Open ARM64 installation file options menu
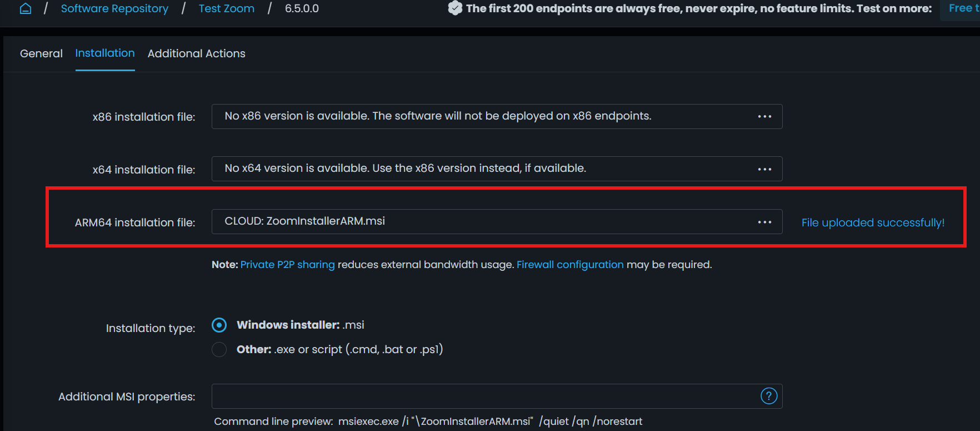This screenshot has width=980, height=431. (x=764, y=222)
